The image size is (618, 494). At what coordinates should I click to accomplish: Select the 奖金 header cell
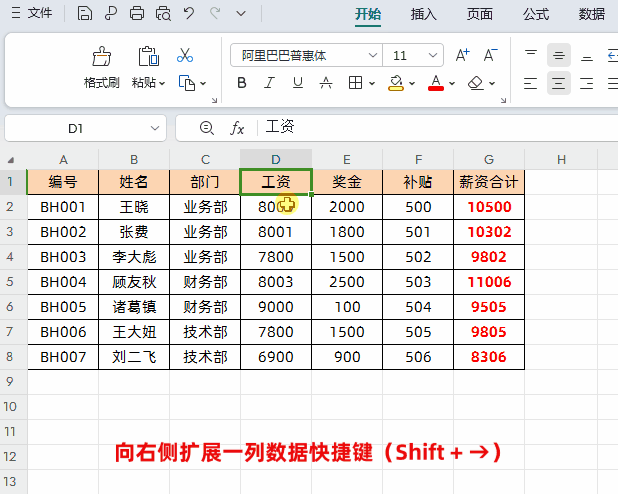click(x=347, y=182)
